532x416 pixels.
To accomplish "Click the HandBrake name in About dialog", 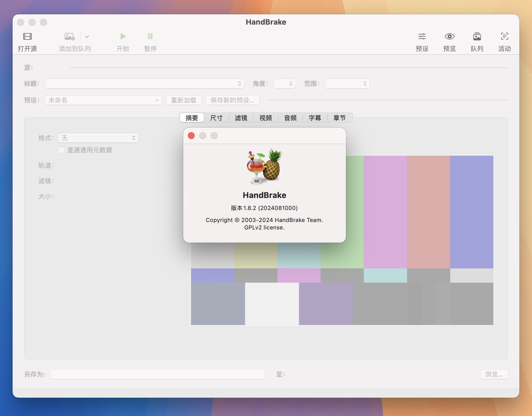I will pos(265,195).
